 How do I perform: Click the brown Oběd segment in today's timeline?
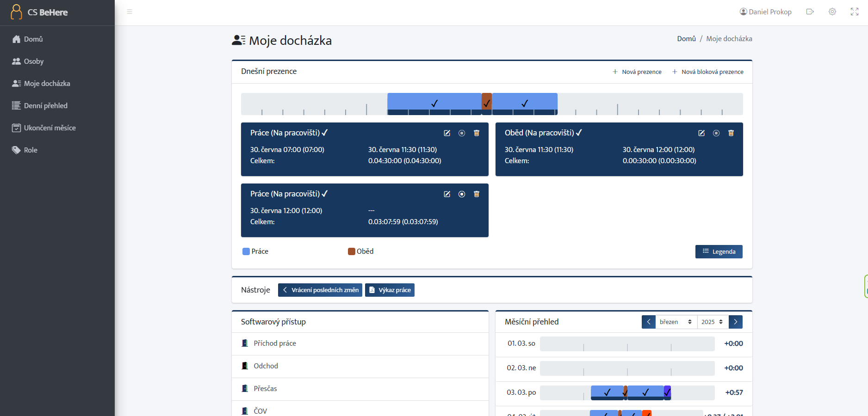[487, 104]
